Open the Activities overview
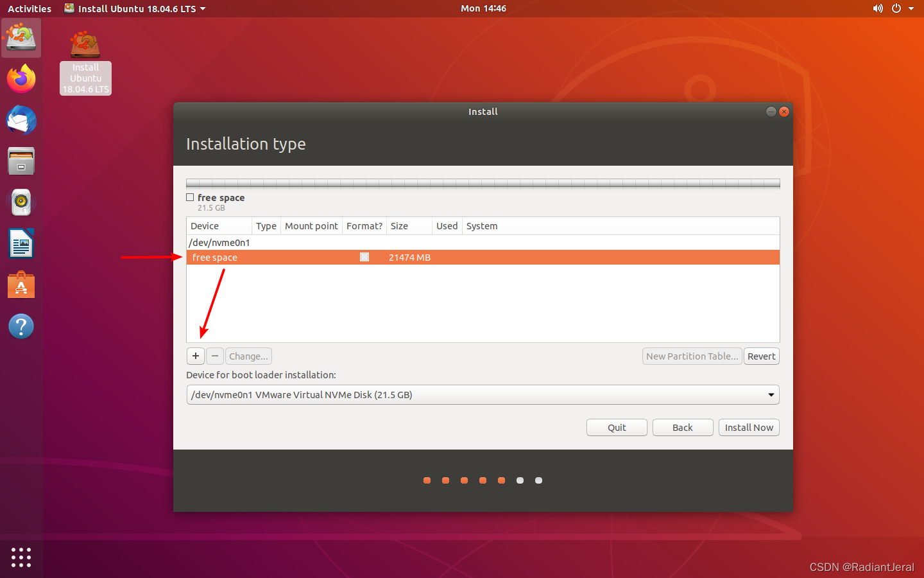This screenshot has width=924, height=578. click(30, 8)
